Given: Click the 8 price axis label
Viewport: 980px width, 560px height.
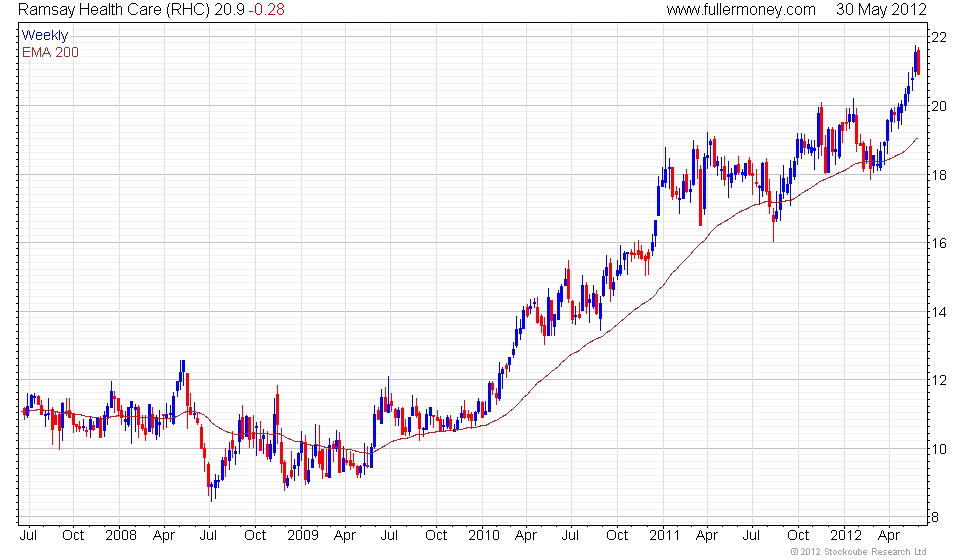Looking at the screenshot, I should click(935, 518).
